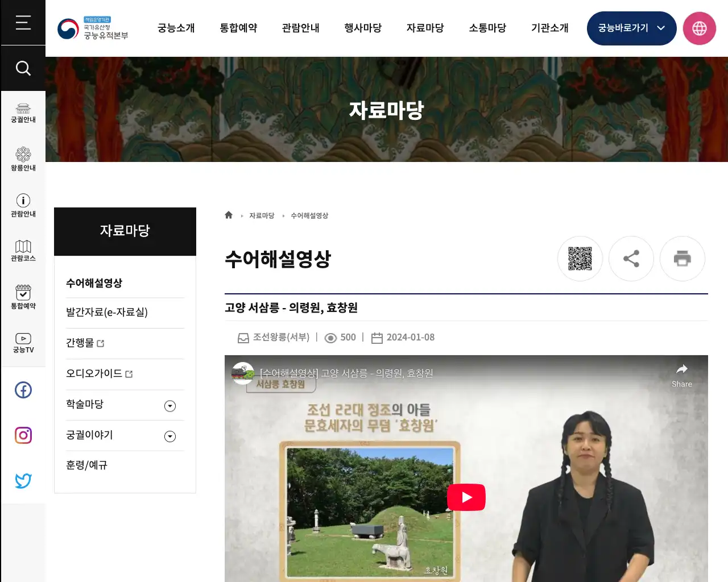Expand the 궁궐이야기 section
This screenshot has width=728, height=582.
[x=169, y=436]
